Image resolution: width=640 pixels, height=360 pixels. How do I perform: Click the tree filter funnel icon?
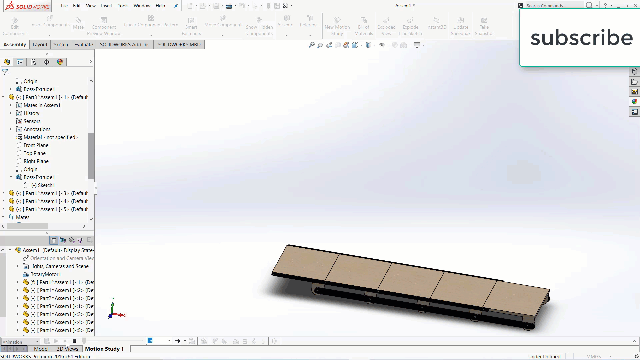[x=5, y=72]
